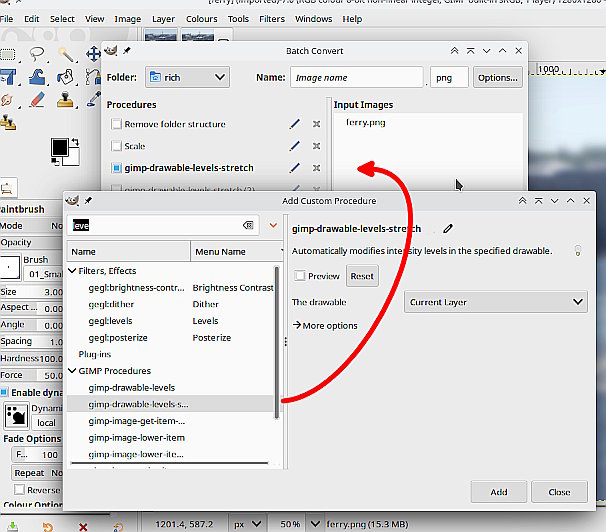Toggle the Preview checkbox

(x=300, y=276)
